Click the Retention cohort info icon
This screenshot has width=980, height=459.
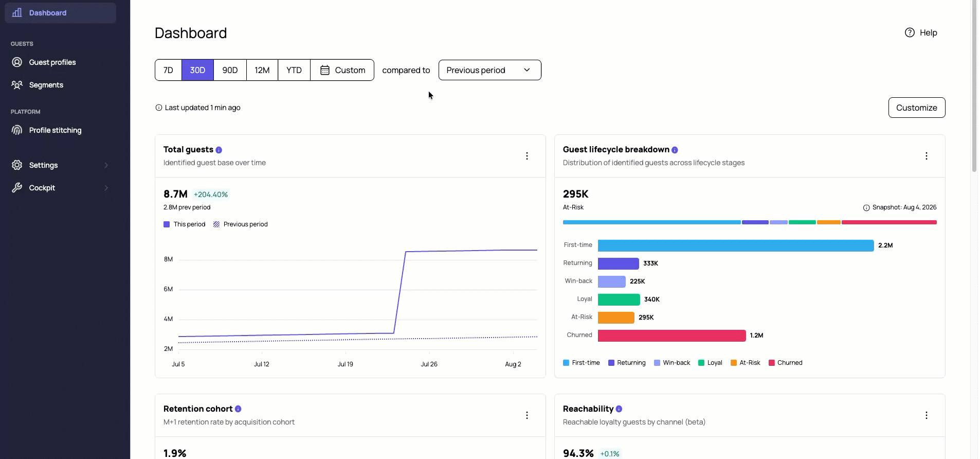tap(238, 409)
